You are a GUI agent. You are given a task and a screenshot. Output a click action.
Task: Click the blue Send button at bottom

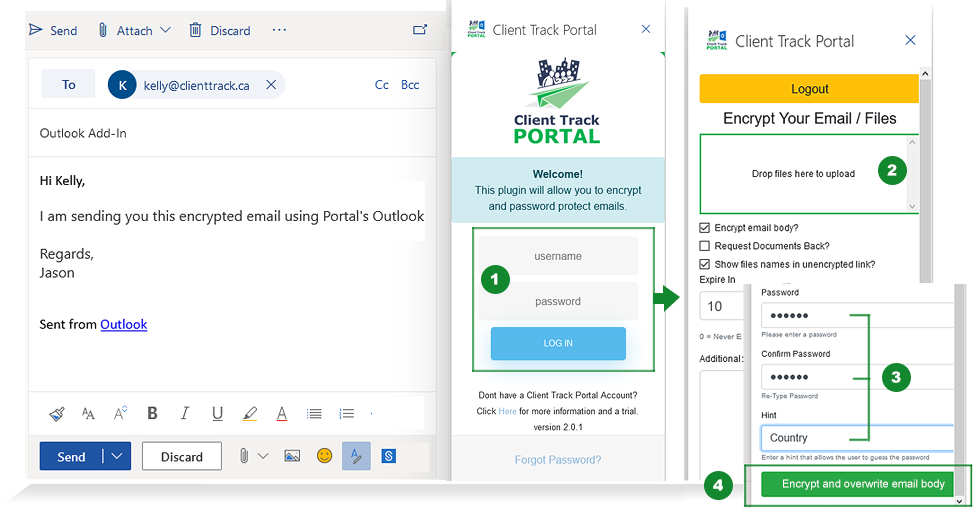click(71, 456)
